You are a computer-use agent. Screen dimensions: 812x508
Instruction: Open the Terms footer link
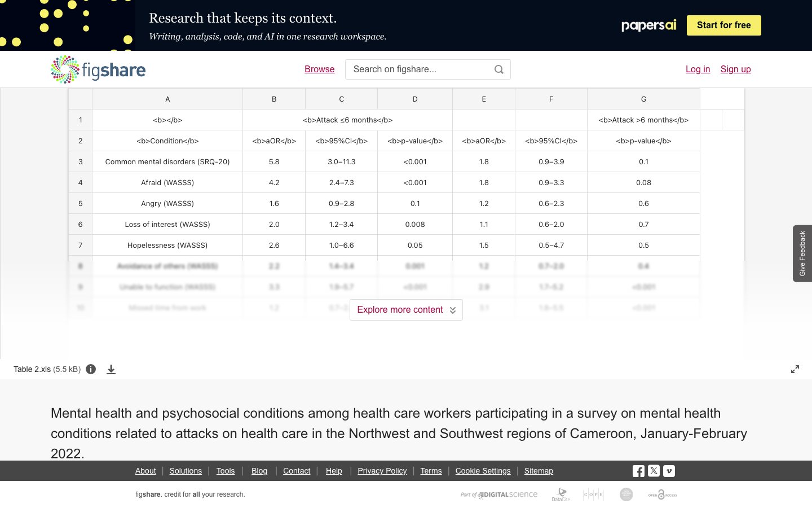pos(431,471)
